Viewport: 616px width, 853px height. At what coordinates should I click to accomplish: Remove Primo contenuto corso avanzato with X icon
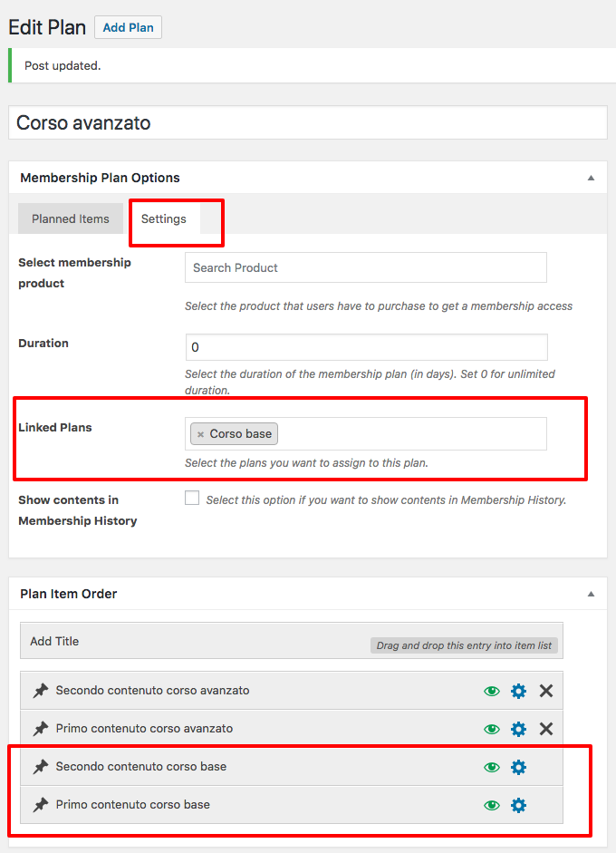pyautogui.click(x=546, y=729)
